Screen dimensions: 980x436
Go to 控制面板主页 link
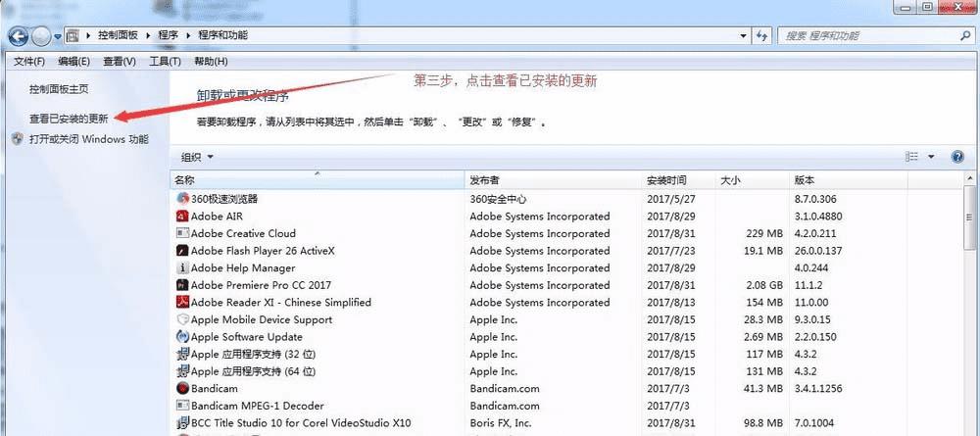click(x=59, y=89)
